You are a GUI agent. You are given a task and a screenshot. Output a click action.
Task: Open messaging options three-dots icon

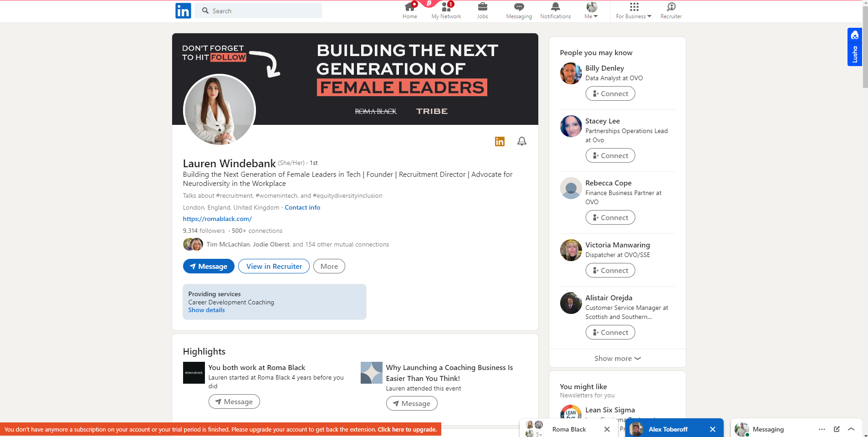822,429
